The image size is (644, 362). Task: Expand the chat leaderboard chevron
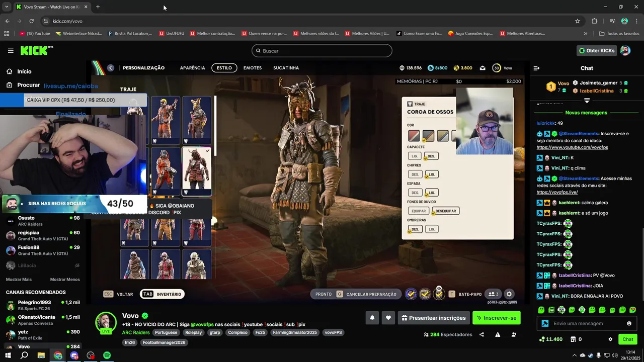coord(587,101)
